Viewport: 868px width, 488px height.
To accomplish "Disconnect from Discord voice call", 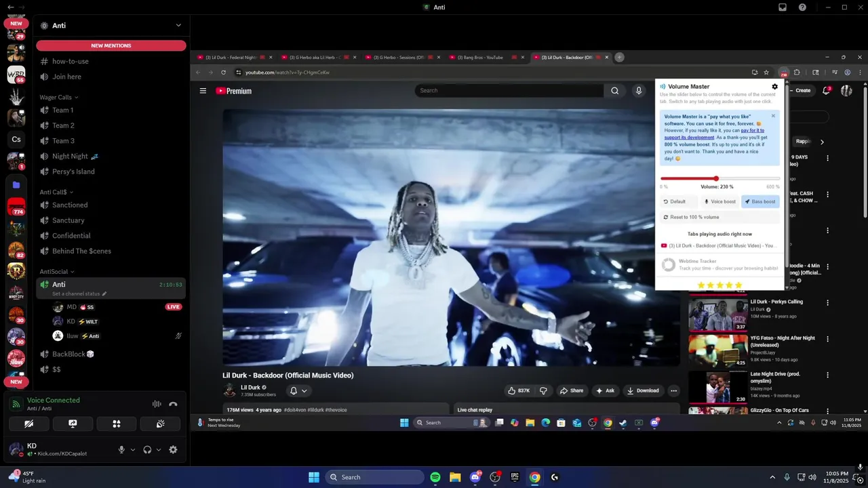I will (x=173, y=404).
